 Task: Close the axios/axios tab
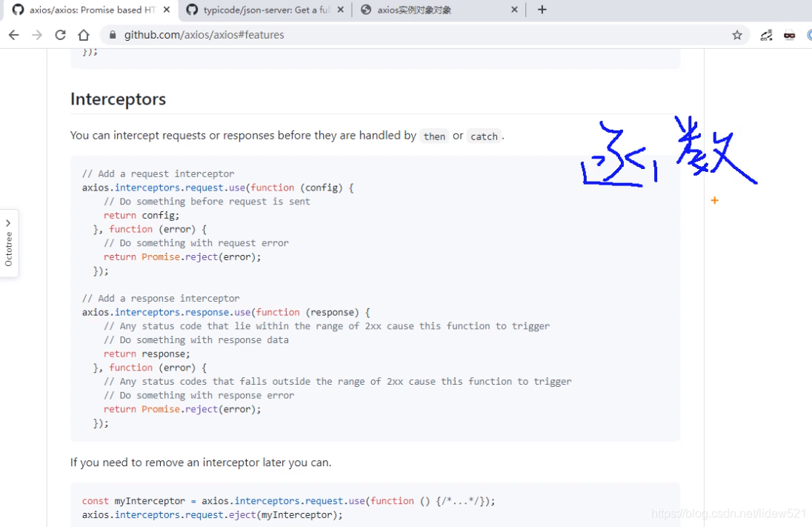tap(166, 10)
